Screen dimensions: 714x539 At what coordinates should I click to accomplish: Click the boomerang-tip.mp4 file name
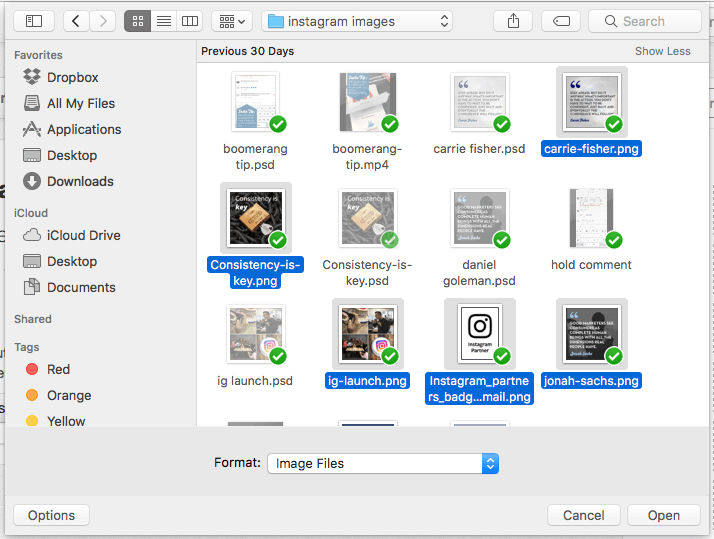tap(367, 157)
